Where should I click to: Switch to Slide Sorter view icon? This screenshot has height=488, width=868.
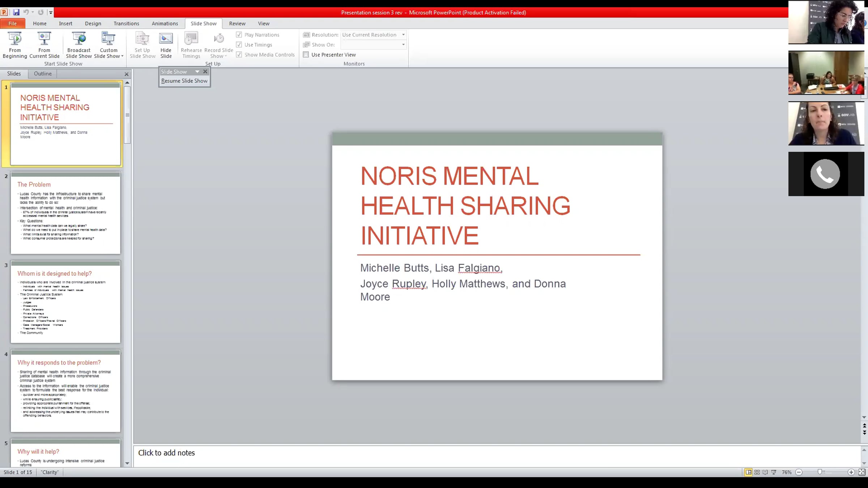click(x=757, y=472)
